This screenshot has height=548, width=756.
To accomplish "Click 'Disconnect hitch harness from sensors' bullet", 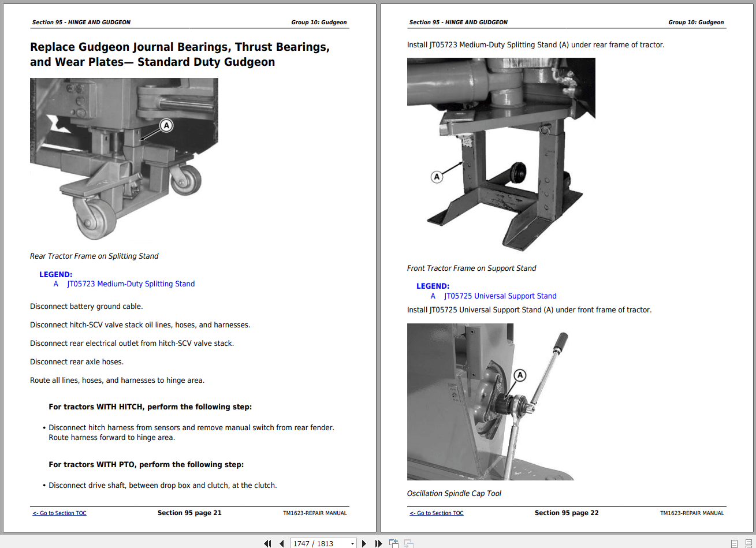I will 191,433.
